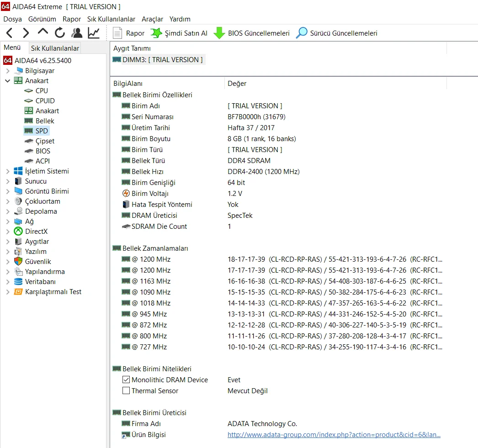Expand the Yapılandırma tree node
This screenshot has height=448, width=478.
(8, 272)
